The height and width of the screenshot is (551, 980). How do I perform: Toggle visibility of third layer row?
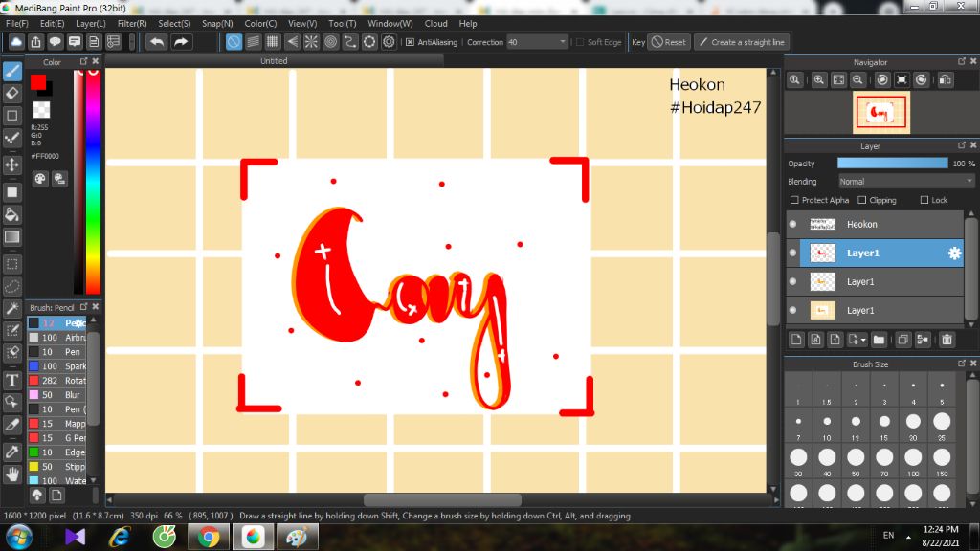[x=793, y=282]
